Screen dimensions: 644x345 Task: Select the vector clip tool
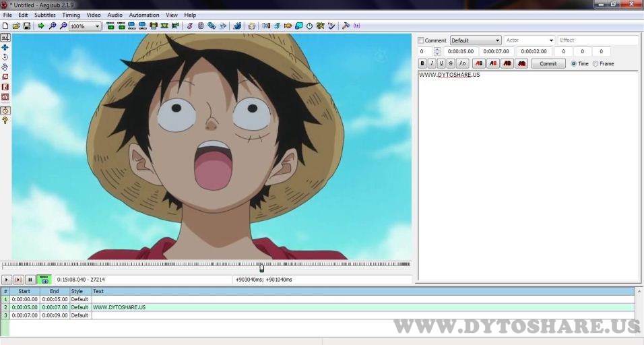coord(5,97)
